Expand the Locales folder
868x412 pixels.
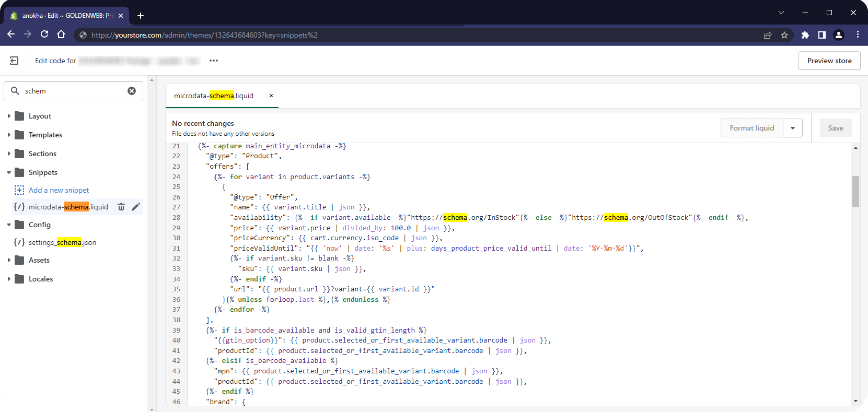(9, 279)
